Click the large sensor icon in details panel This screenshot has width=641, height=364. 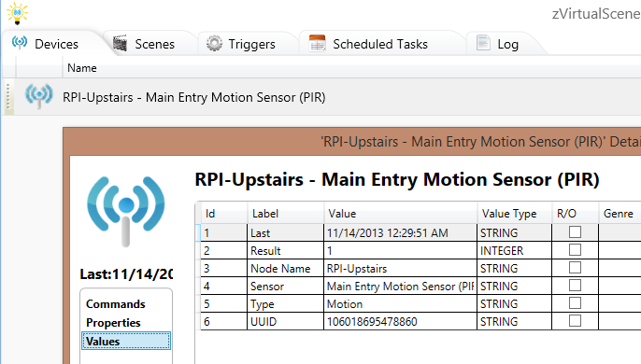(x=126, y=211)
